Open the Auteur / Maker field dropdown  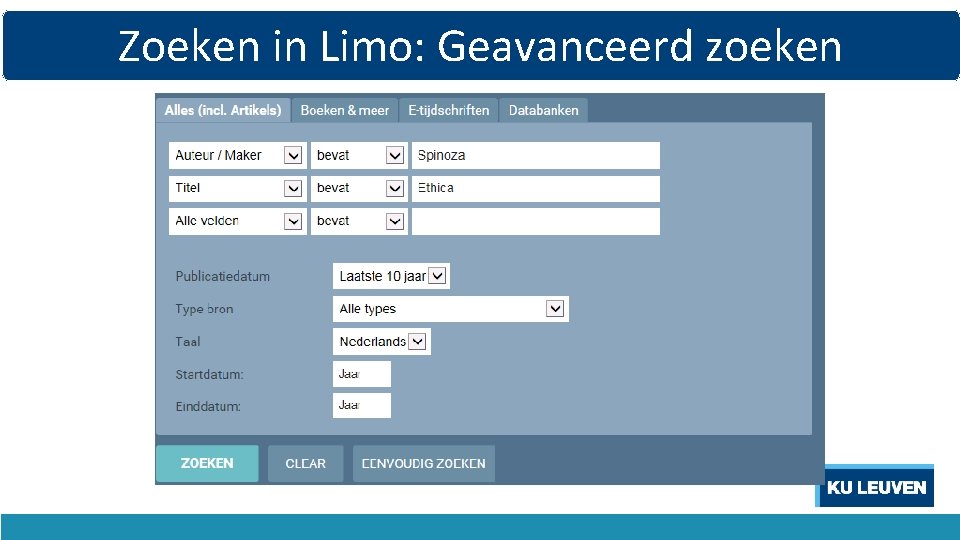(238, 156)
